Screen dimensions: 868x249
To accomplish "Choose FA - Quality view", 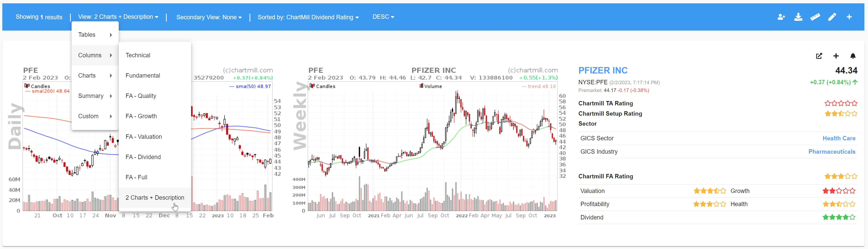I will (x=155, y=96).
